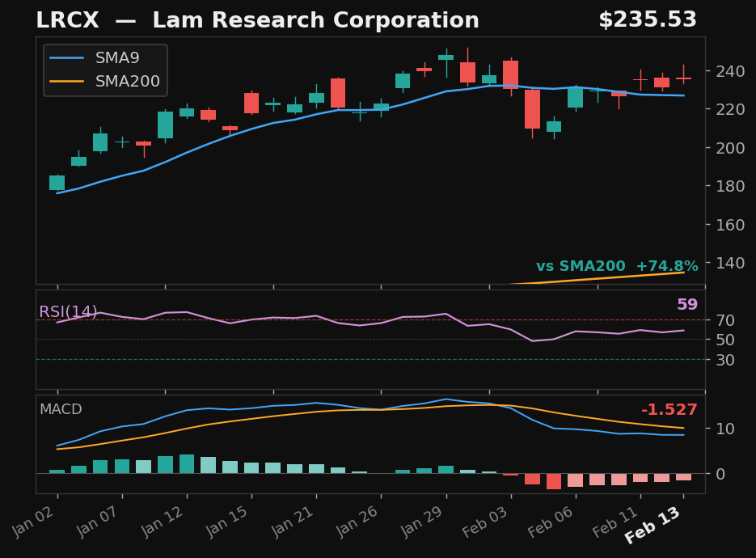Click the 220 price axis label
Screen dimensions: 756x558
[730, 109]
